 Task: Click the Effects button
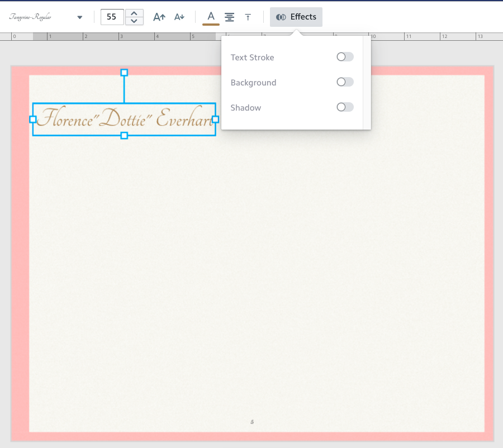(x=296, y=17)
